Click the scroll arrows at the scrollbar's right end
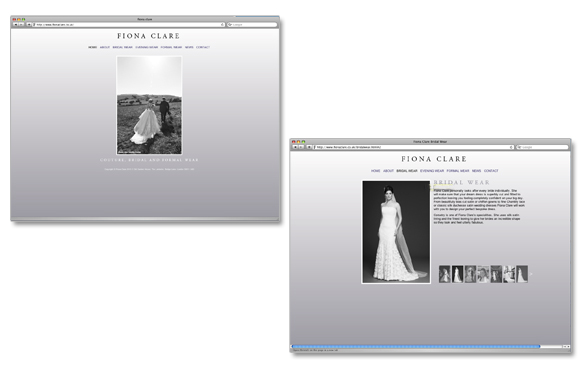This screenshot has width=580, height=386. click(566, 346)
